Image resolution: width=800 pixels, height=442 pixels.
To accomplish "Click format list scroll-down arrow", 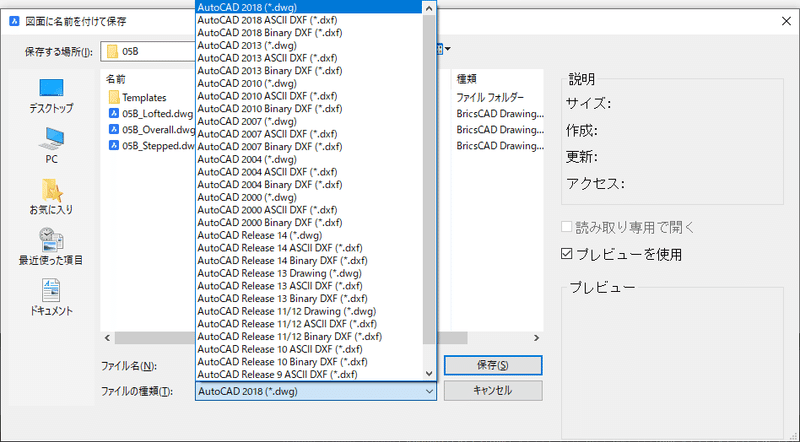I will click(x=429, y=374).
